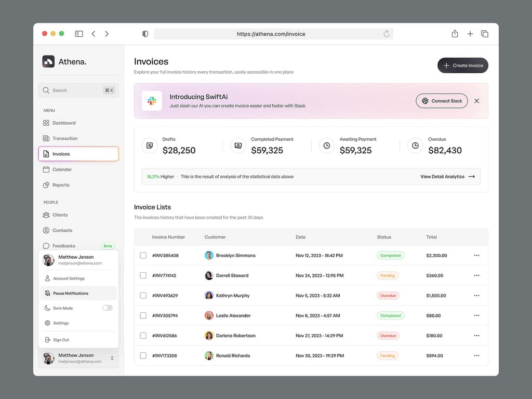Open more options for invoice #INV612586
Image resolution: width=532 pixels, height=399 pixels.
pyautogui.click(x=477, y=336)
